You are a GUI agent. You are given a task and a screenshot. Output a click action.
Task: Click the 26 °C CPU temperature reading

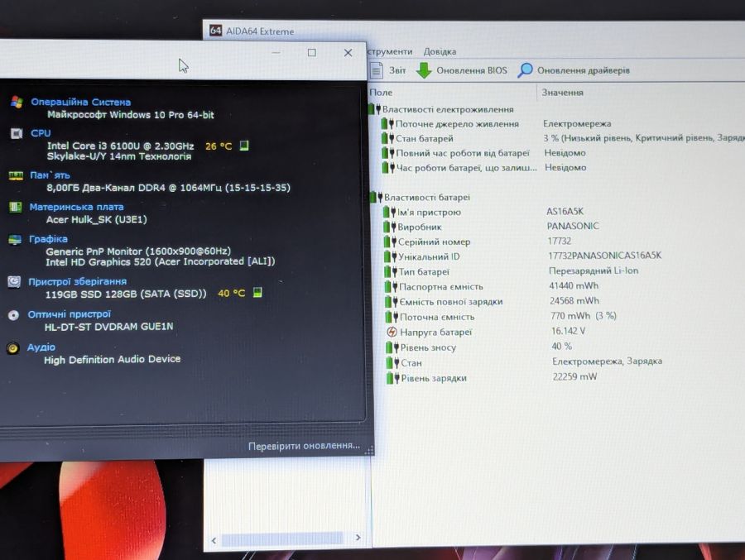click(x=219, y=146)
